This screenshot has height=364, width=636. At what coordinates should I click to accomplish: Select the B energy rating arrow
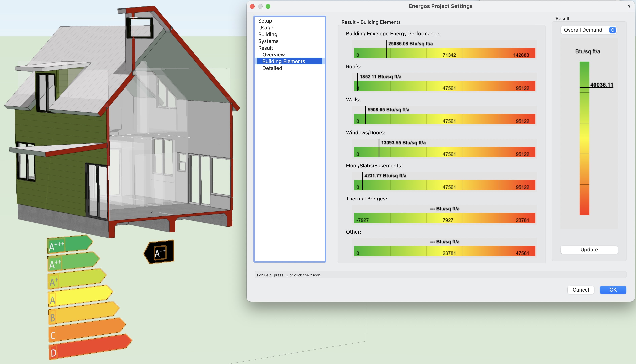click(84, 313)
